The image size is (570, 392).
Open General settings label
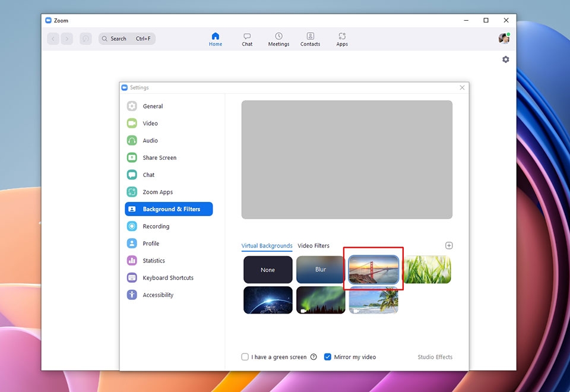click(153, 106)
